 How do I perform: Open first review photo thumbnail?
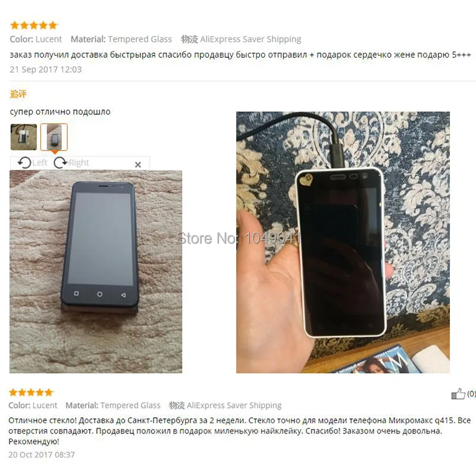point(24,137)
